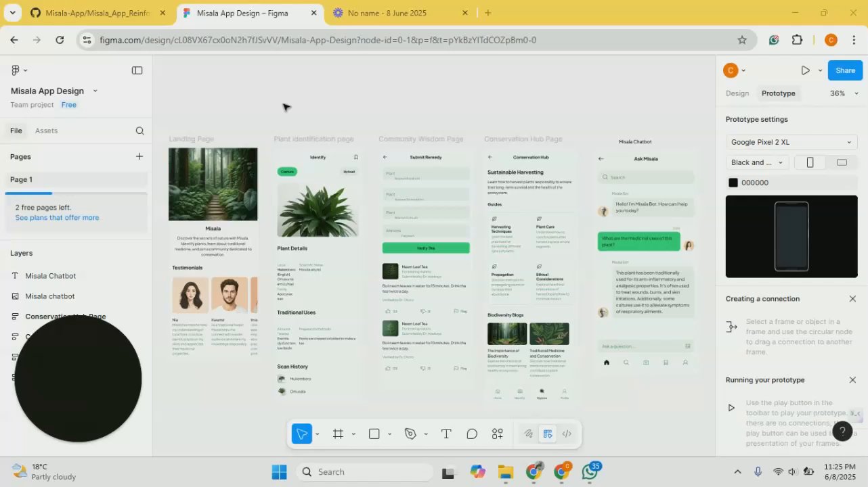
Task: Go back in browser history
Action: (14, 40)
